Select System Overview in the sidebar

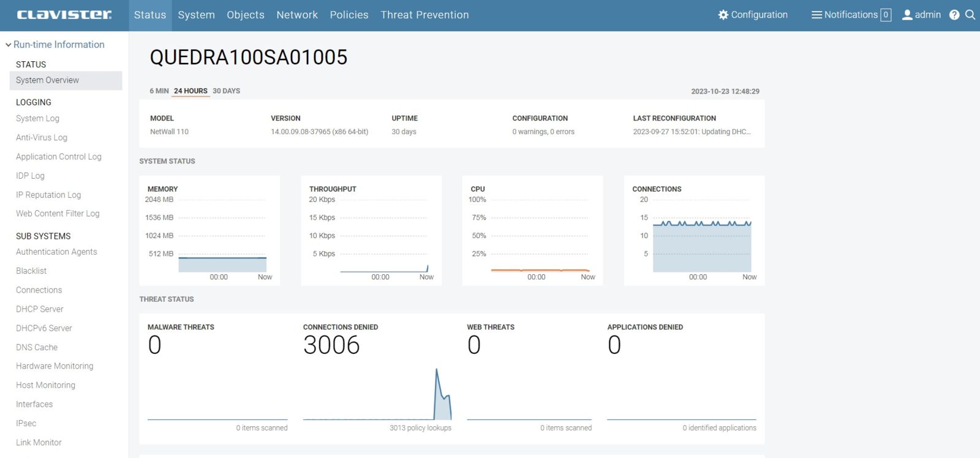point(47,80)
